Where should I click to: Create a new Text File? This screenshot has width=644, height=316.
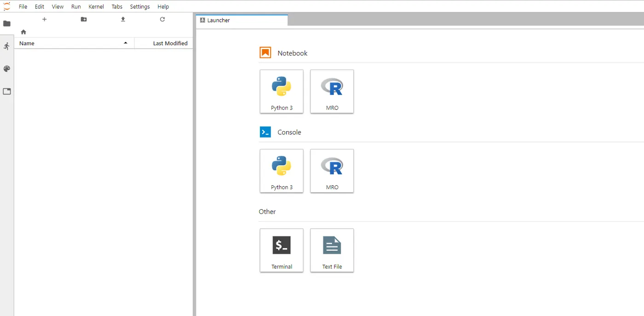pyautogui.click(x=332, y=251)
